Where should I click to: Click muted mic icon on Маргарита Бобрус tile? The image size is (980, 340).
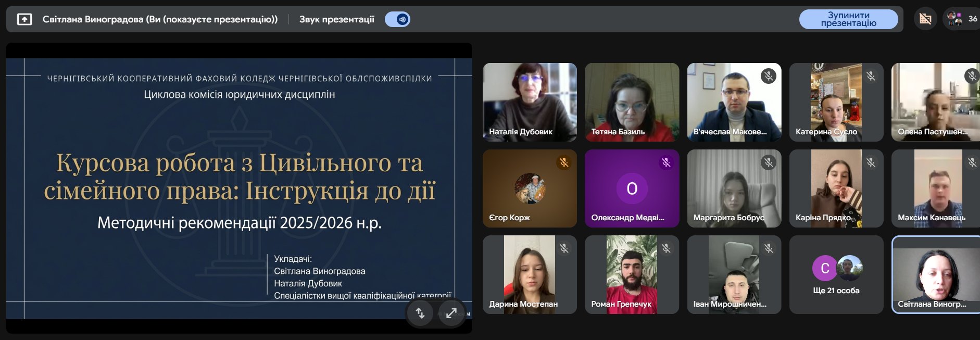point(768,163)
